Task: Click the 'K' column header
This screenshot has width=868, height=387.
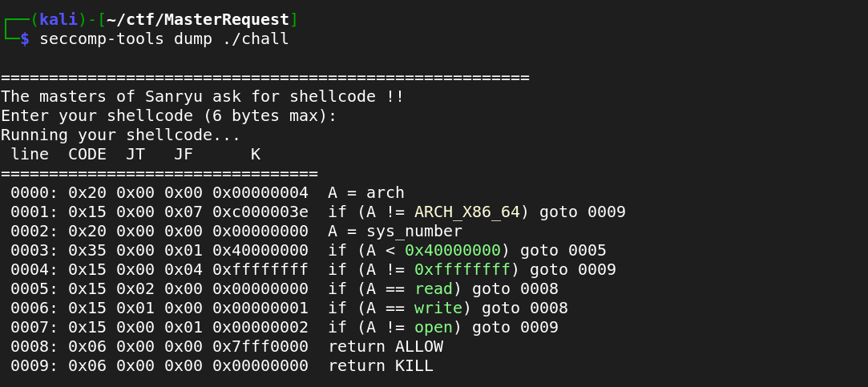Action: pyautogui.click(x=255, y=155)
